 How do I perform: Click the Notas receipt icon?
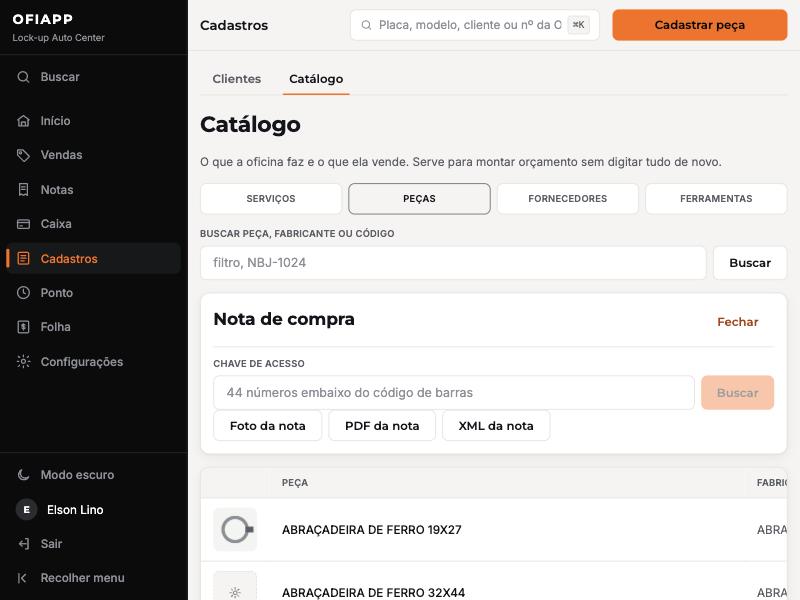[x=23, y=190]
